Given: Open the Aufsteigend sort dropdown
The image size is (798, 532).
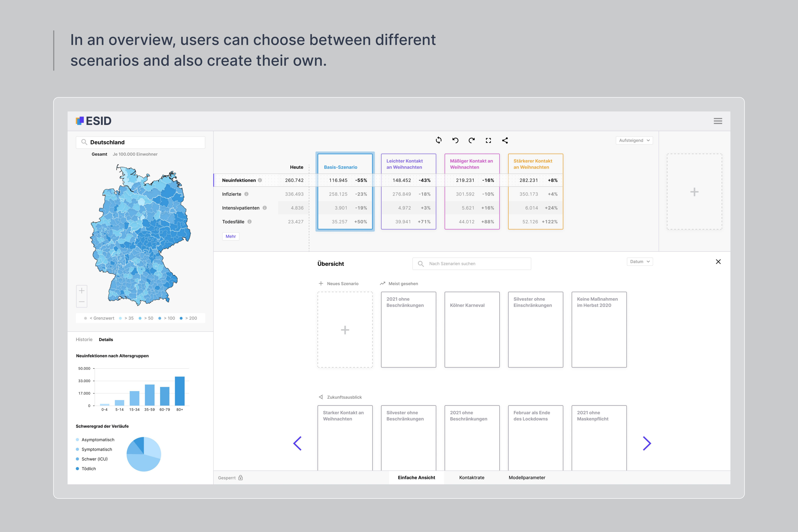Looking at the screenshot, I should point(634,140).
